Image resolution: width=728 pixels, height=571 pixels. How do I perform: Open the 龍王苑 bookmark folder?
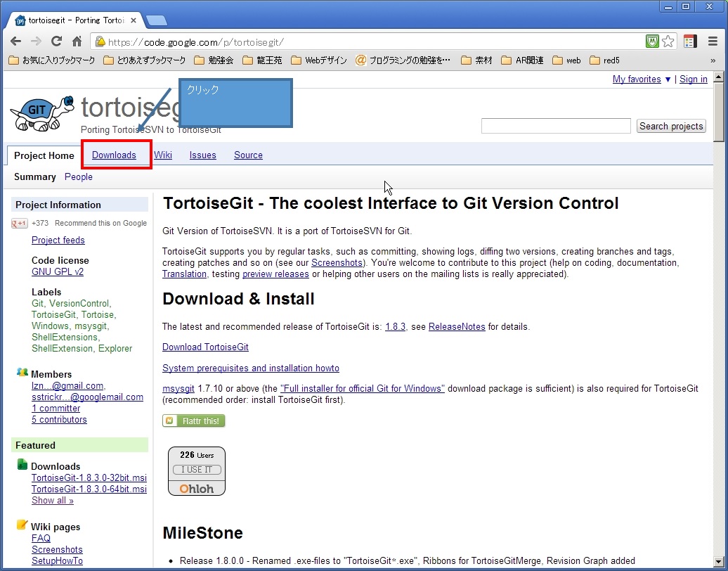pos(262,60)
